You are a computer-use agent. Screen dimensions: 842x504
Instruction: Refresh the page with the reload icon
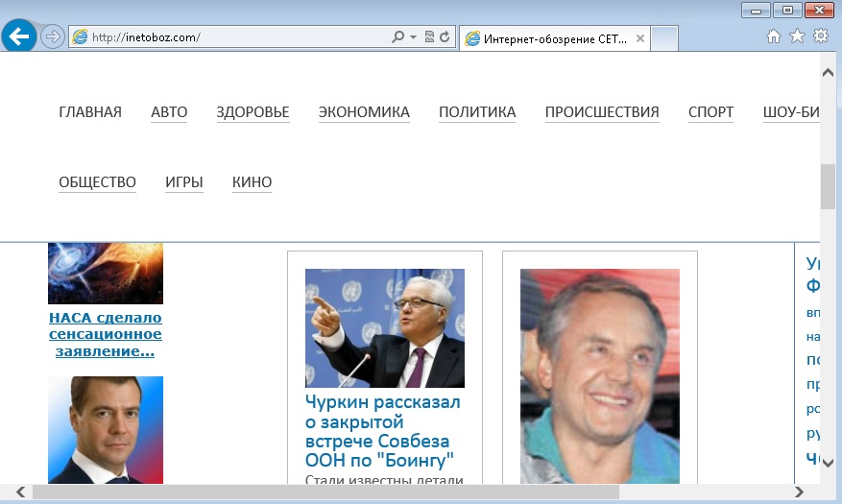tap(445, 37)
